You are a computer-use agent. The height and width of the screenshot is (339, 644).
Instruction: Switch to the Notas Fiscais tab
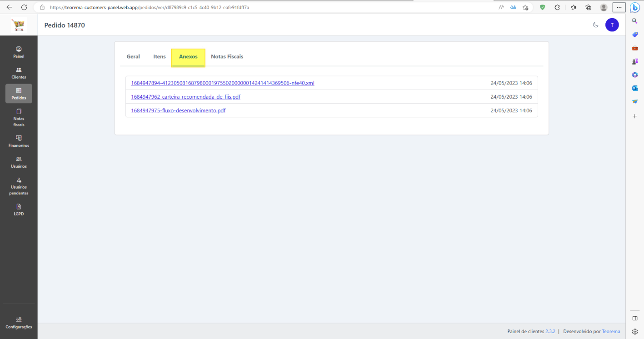227,57
